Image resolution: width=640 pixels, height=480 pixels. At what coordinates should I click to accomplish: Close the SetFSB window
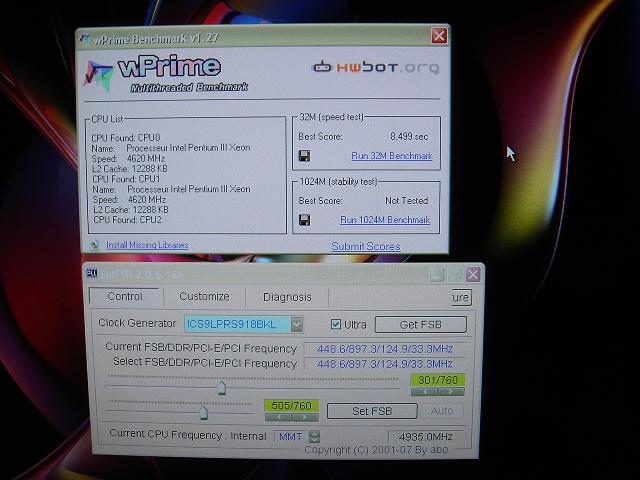pos(473,274)
